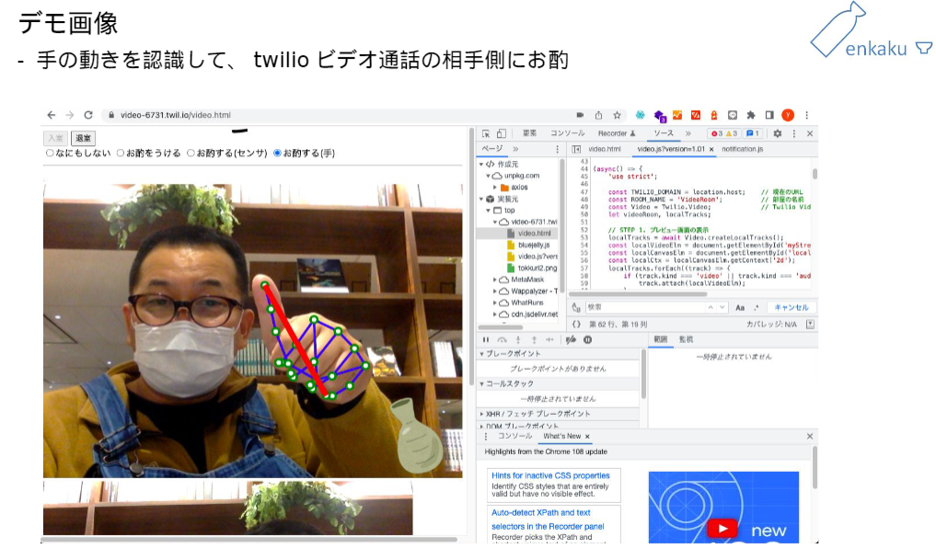Screen dimensions: 936x560
Task: Open the drawer three-dot menu beside コンソール
Action: 486,437
